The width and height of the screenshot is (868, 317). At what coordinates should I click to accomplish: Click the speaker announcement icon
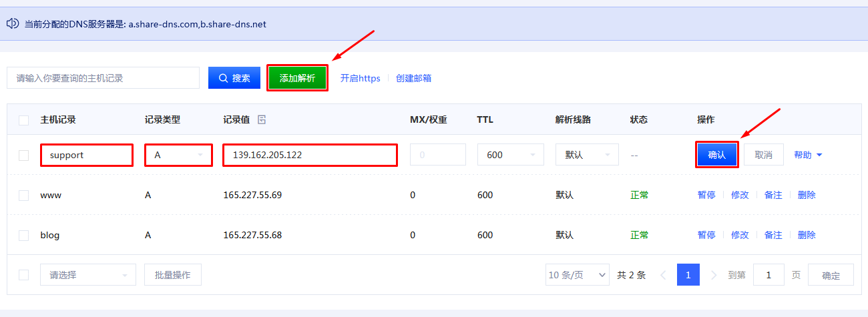point(12,24)
